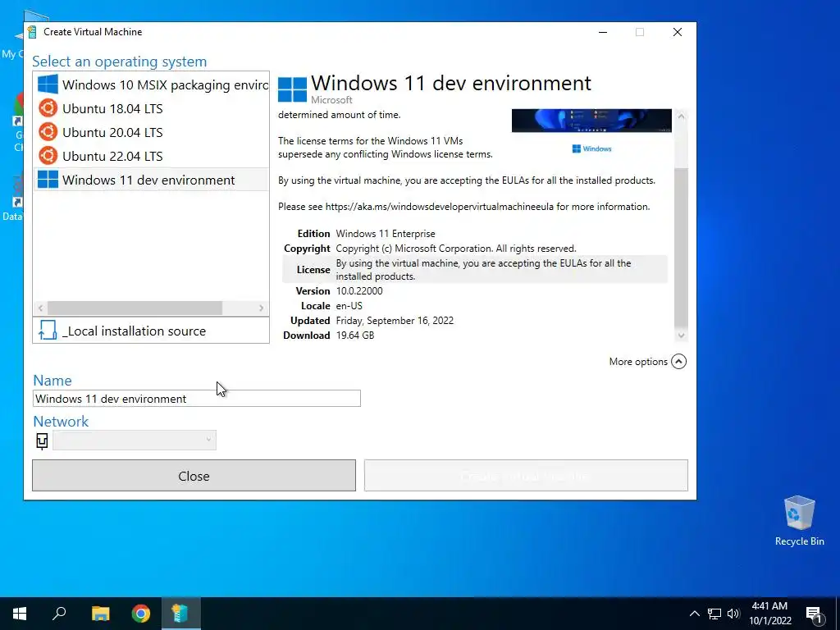840x630 pixels.
Task: Click the Edition value Windows 11 Enterprise
Action: pyautogui.click(x=386, y=234)
